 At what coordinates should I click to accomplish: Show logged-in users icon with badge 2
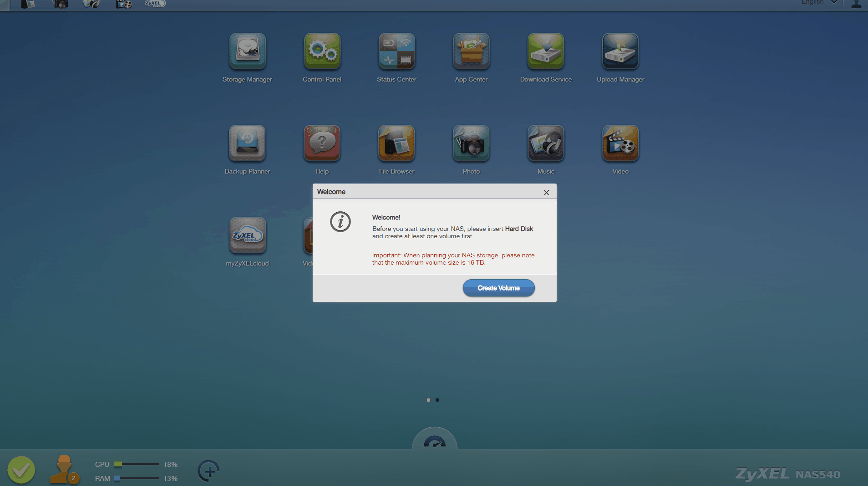tap(64, 469)
